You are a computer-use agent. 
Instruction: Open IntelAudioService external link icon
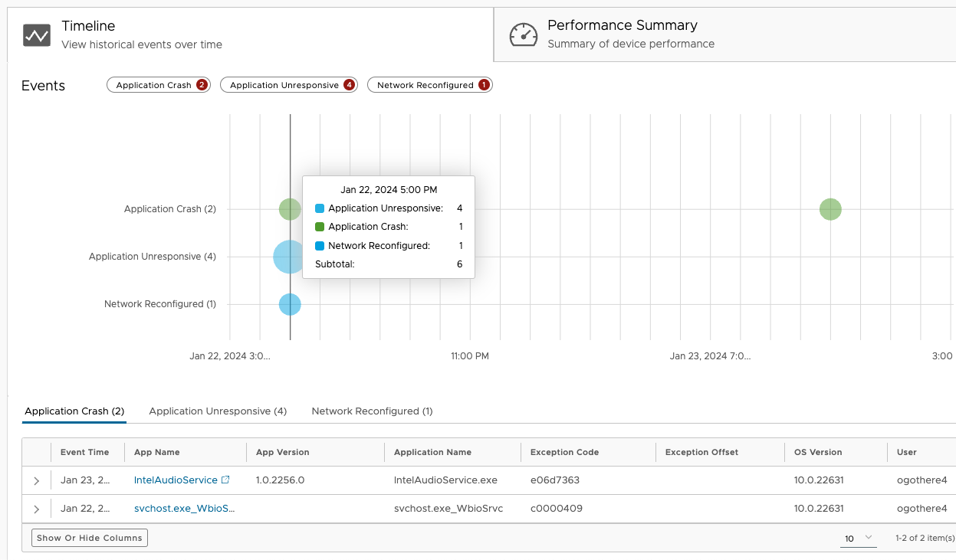pos(225,480)
